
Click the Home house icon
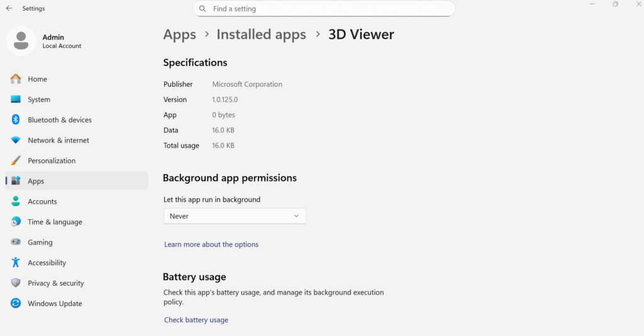pos(16,79)
